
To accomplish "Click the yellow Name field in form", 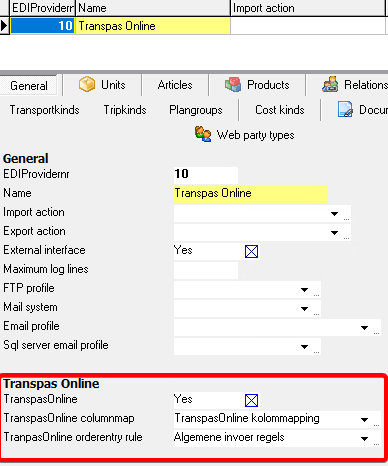I will 251,194.
